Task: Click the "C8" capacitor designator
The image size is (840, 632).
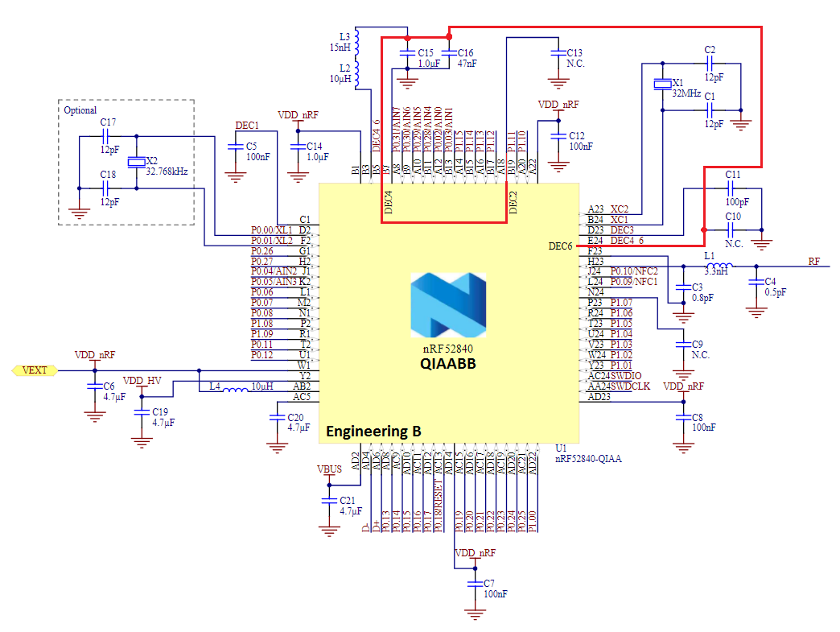Action: 697,417
